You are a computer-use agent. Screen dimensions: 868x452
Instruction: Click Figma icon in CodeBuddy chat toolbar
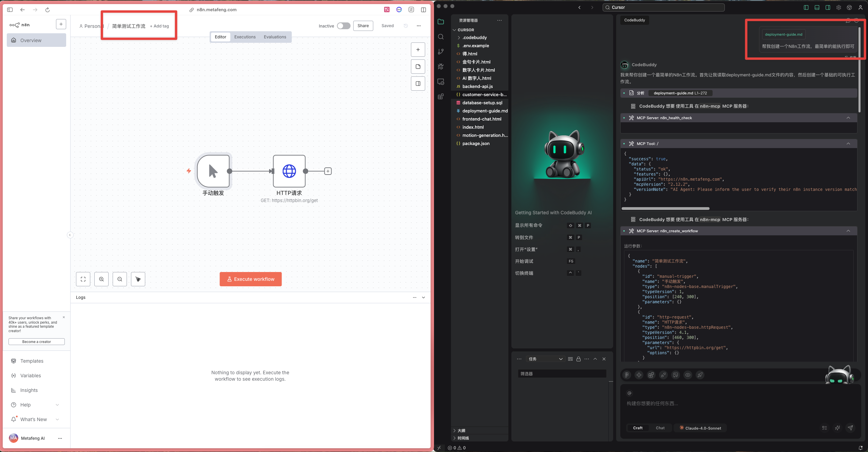pos(627,375)
